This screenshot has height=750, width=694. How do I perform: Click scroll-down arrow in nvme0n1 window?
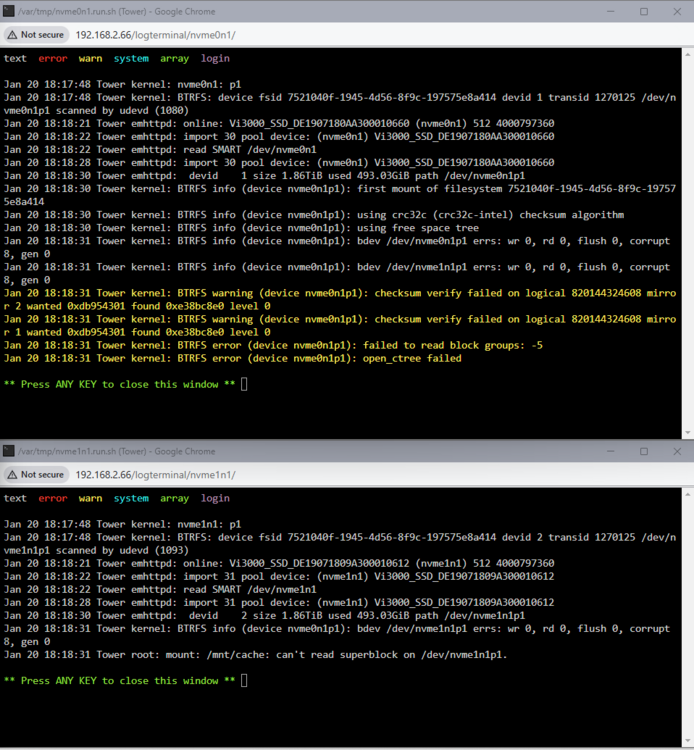(688, 432)
